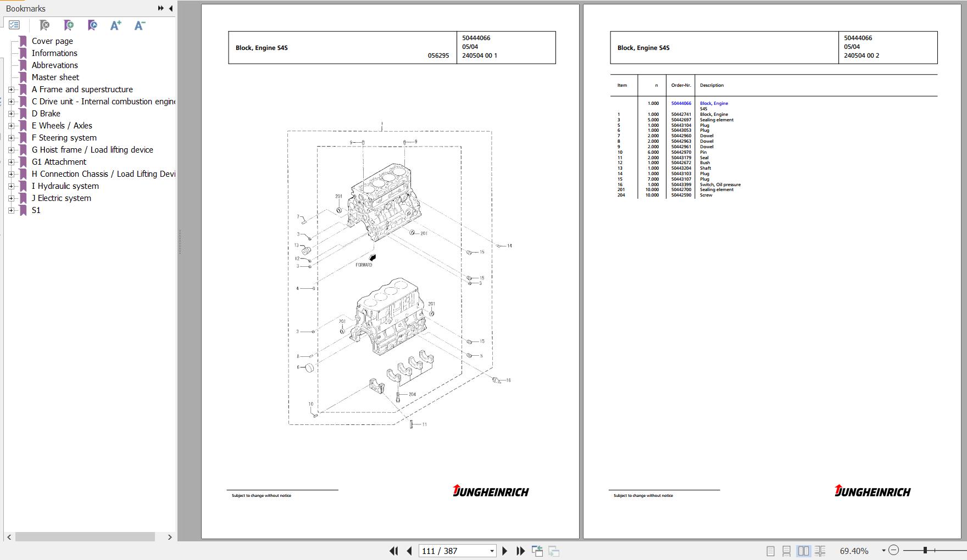Click the double-arrow expand panel icon
This screenshot has height=560, width=967.
(x=160, y=8)
